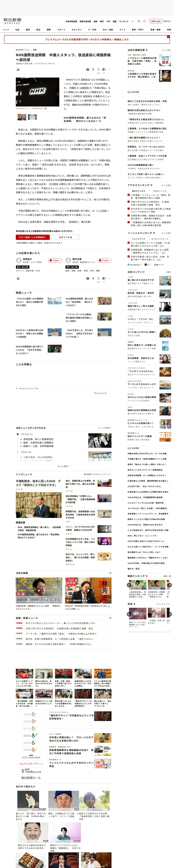Open 暑い夏に合うお米のサラダ article
The width and height of the screenshot is (174, 868).
pos(141,280)
